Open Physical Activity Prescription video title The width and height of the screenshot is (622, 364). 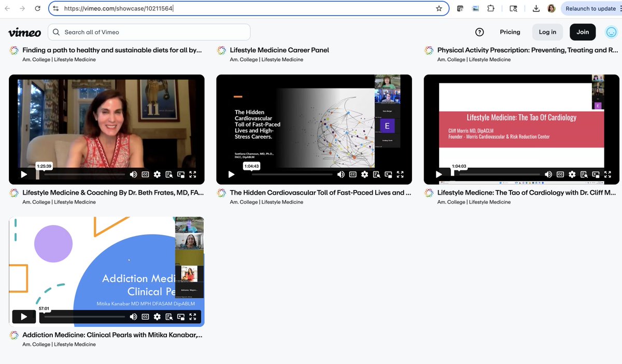point(528,50)
